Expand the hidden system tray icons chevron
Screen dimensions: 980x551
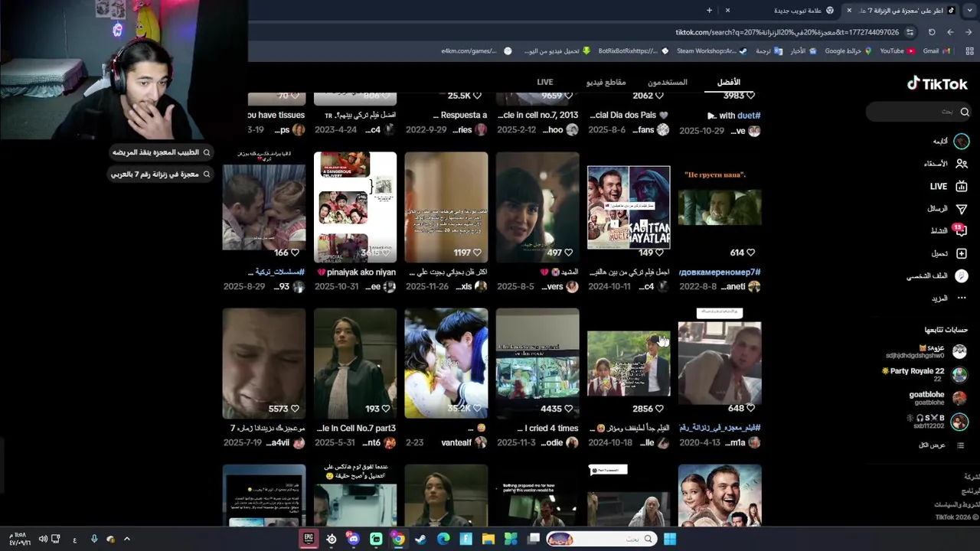click(127, 539)
